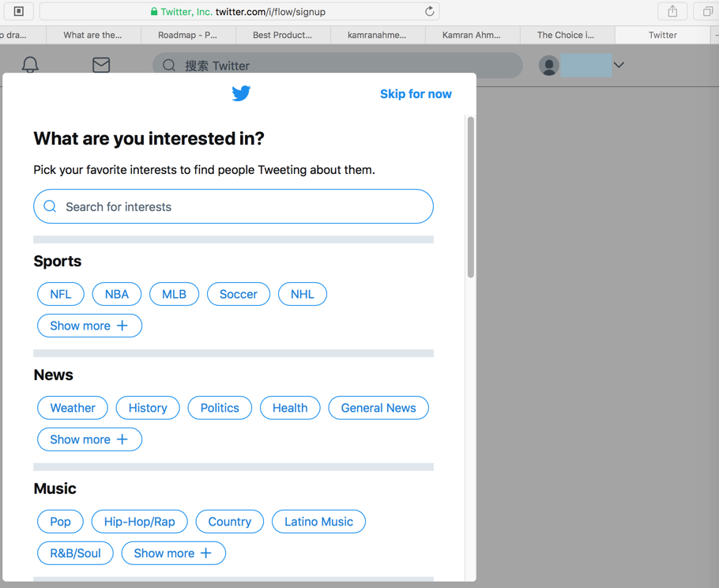Pick the Country music interest

pyautogui.click(x=230, y=522)
